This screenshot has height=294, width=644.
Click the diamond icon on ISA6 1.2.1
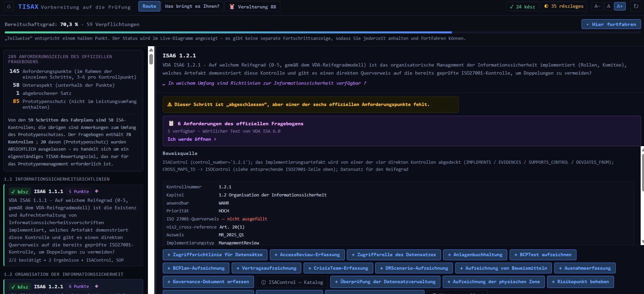click(97, 286)
